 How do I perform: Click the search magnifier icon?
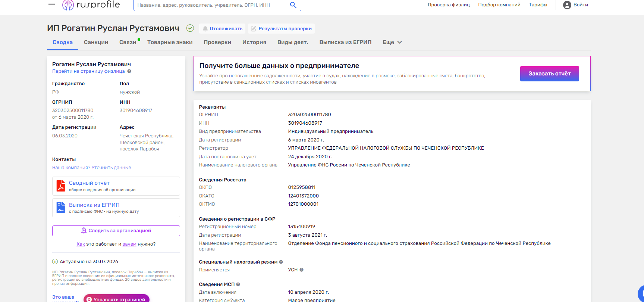pos(293,5)
